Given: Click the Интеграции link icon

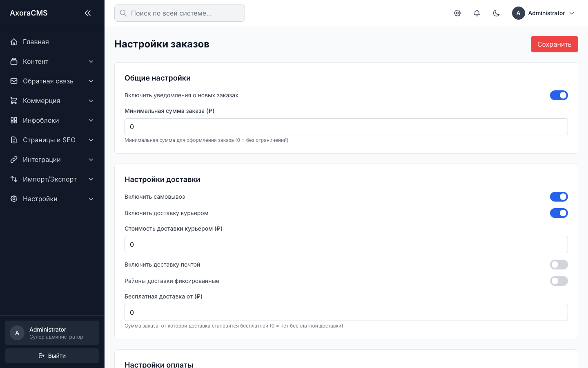Looking at the screenshot, I should click(x=14, y=159).
